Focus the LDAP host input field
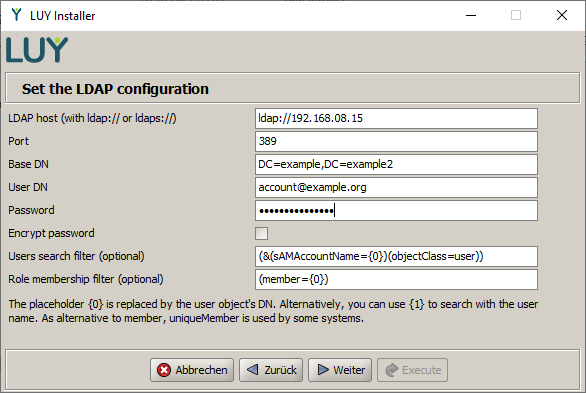Image resolution: width=586 pixels, height=393 pixels. [x=397, y=118]
